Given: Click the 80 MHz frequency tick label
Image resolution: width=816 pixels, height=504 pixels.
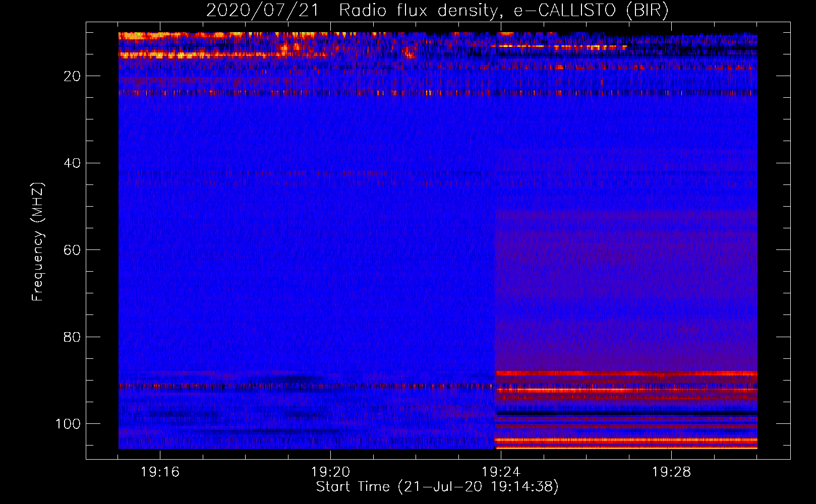Looking at the screenshot, I should (72, 337).
